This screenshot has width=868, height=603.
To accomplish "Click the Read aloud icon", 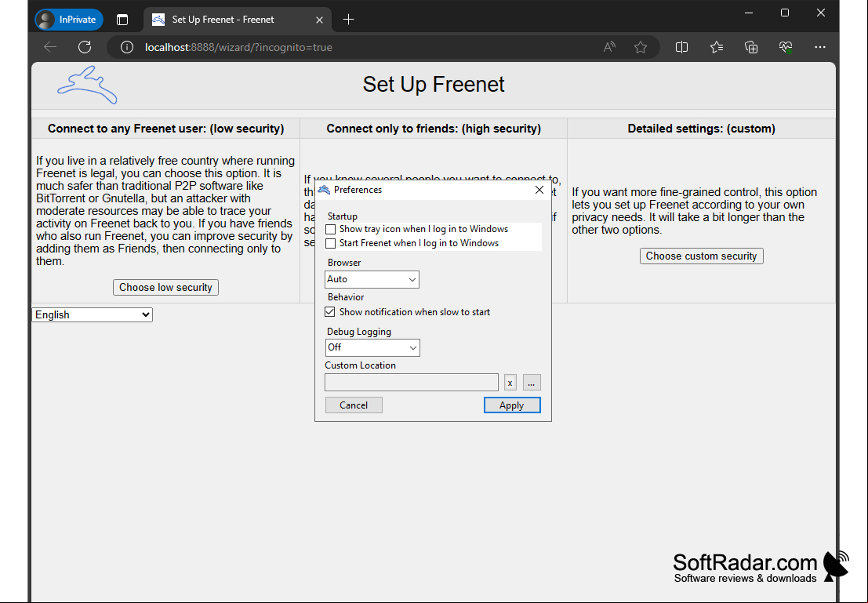I will (x=609, y=47).
